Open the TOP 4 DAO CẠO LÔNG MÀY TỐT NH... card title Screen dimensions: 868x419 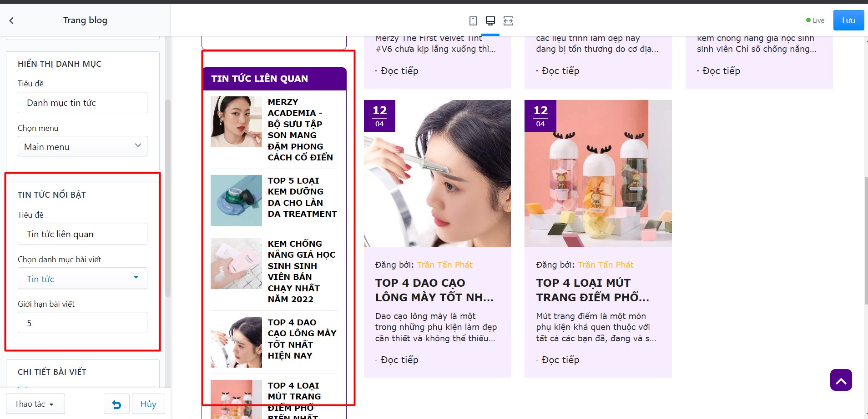click(434, 290)
